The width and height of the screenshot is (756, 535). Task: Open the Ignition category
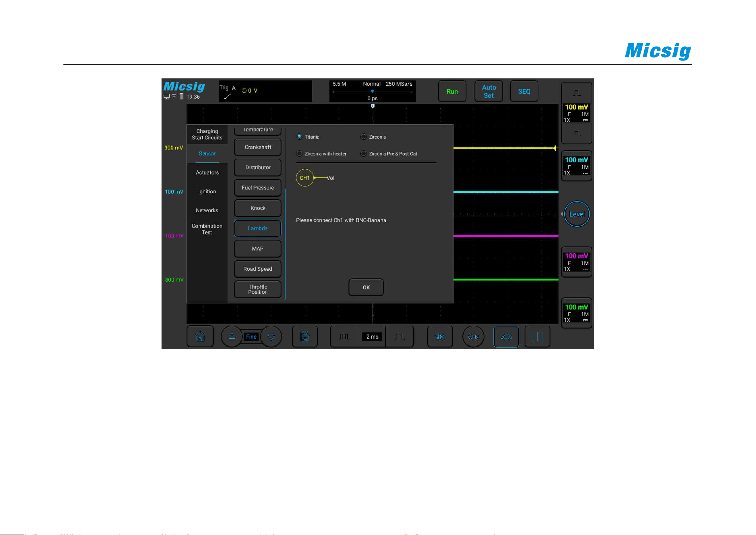207,192
